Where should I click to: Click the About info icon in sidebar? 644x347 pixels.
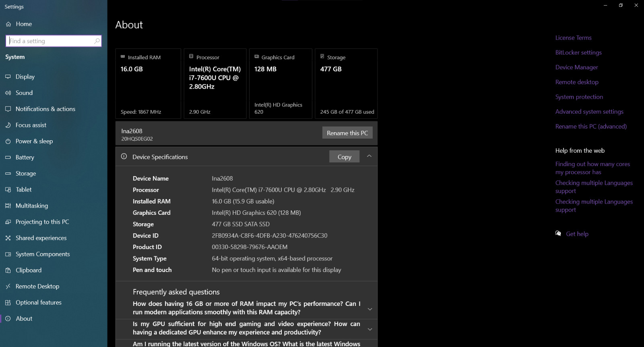[x=8, y=318]
